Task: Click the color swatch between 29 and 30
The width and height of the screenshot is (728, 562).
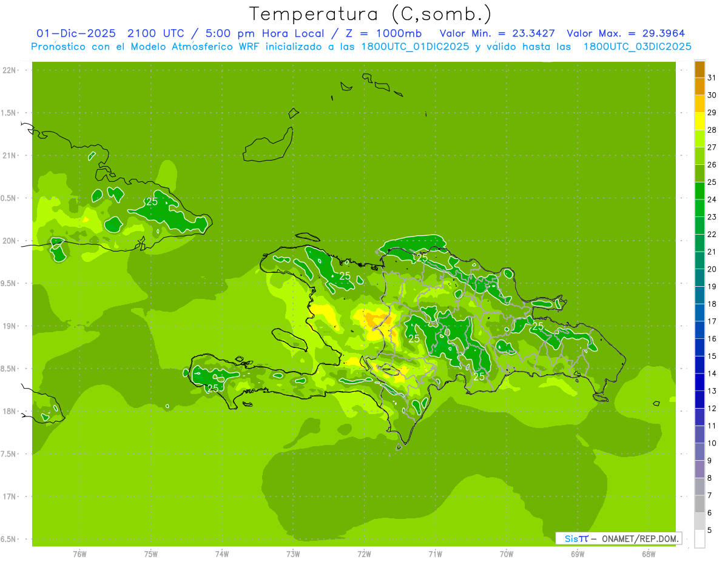Action: (x=699, y=104)
